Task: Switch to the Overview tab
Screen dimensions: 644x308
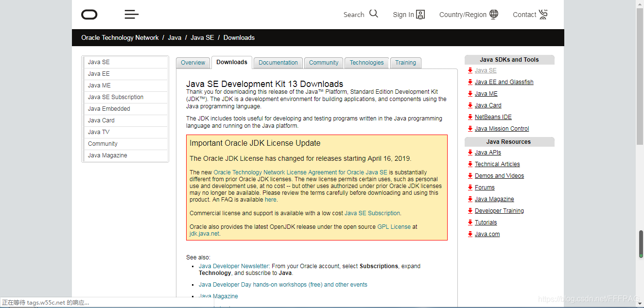Action: [x=193, y=63]
